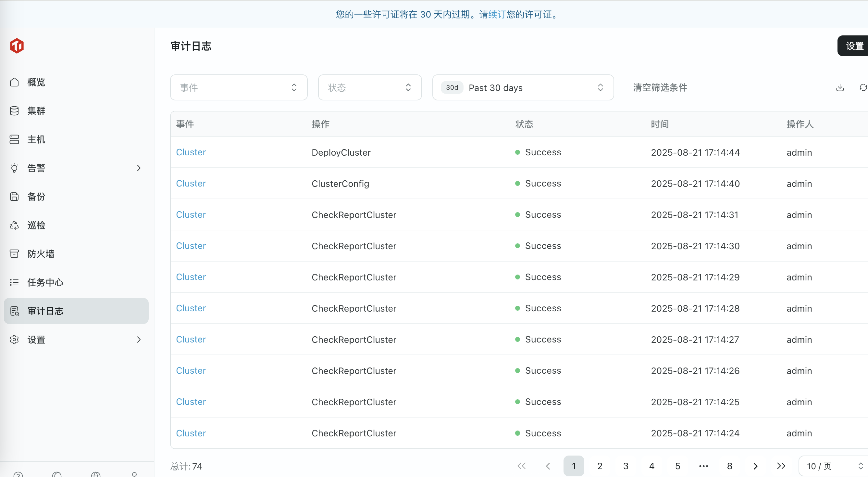Click timestamp 2025-08-21 17:14:28
The image size is (868, 477).
pos(695,308)
